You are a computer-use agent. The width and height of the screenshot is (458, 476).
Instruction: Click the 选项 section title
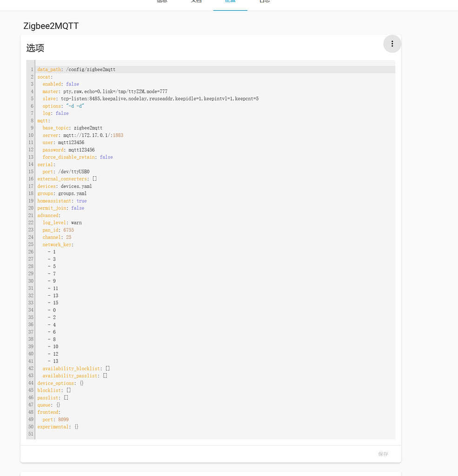35,48
